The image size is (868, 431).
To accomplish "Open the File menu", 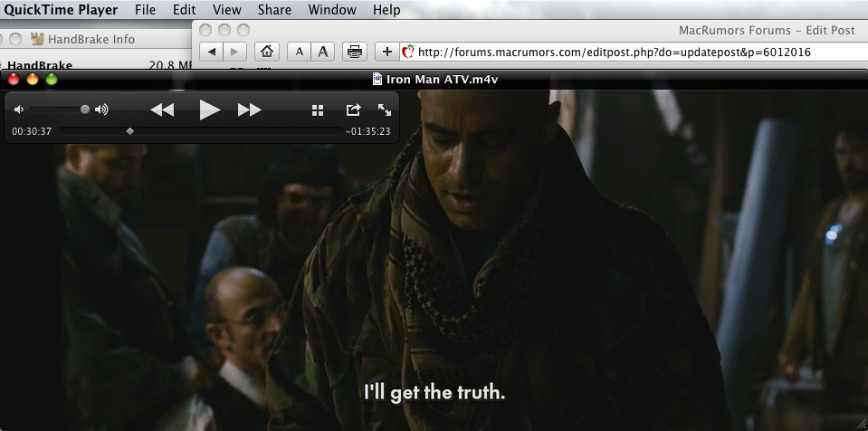I will 146,9.
